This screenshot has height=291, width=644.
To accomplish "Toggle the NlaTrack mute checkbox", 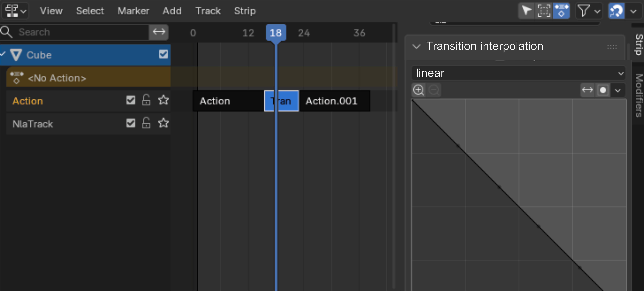I will click(x=130, y=123).
